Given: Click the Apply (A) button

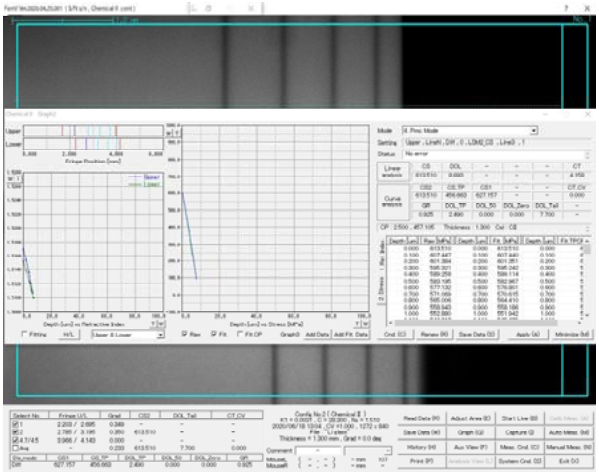Looking at the screenshot, I should [528, 335].
